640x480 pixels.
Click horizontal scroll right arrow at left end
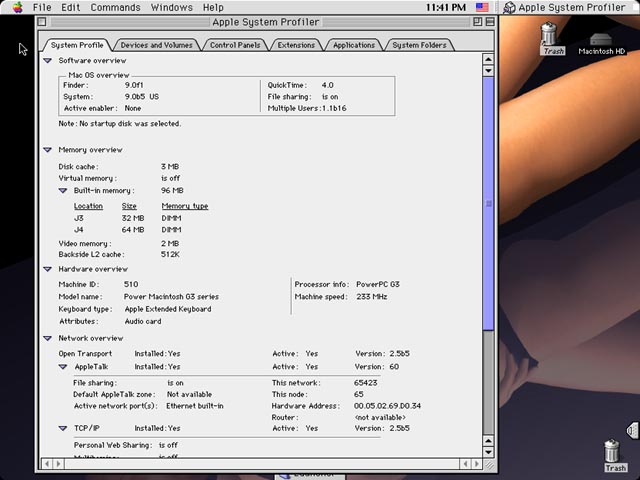pyautogui.click(x=58, y=464)
